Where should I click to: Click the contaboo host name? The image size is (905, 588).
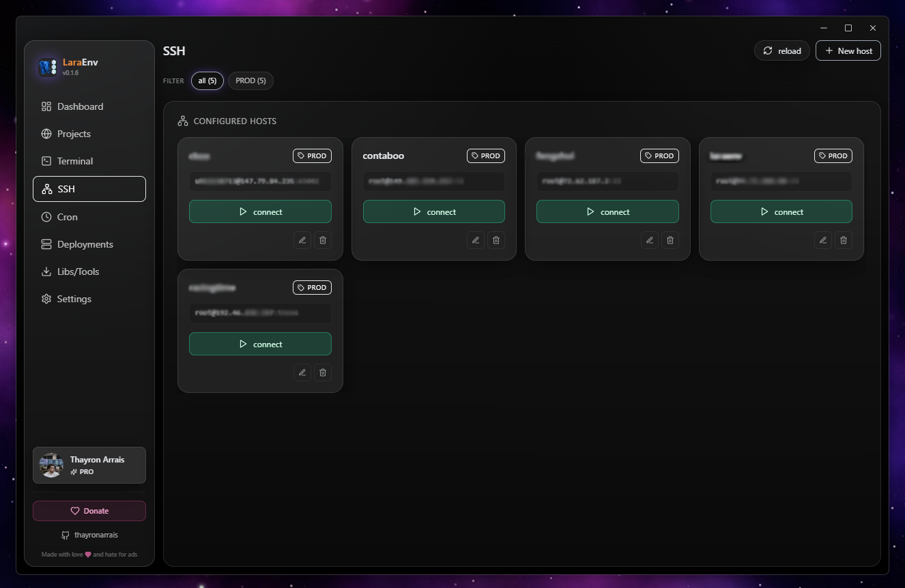point(384,156)
